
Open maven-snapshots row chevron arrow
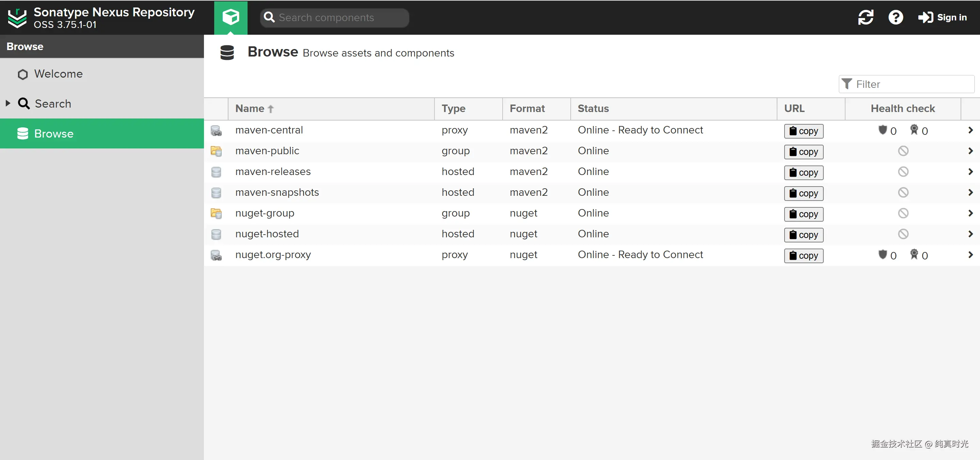click(x=970, y=192)
